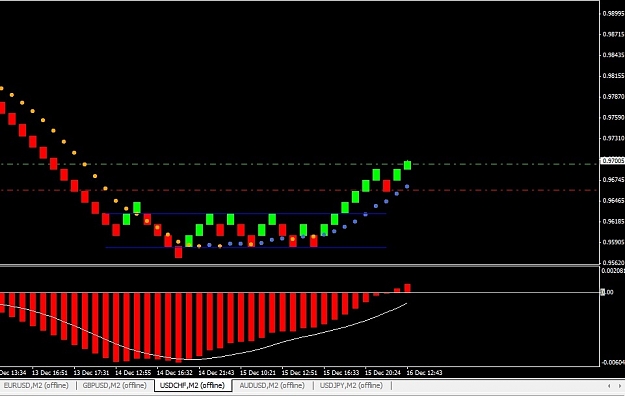This screenshot has width=625, height=397.
Task: Click the 13 Dec 16:51 time label
Action: pos(50,373)
